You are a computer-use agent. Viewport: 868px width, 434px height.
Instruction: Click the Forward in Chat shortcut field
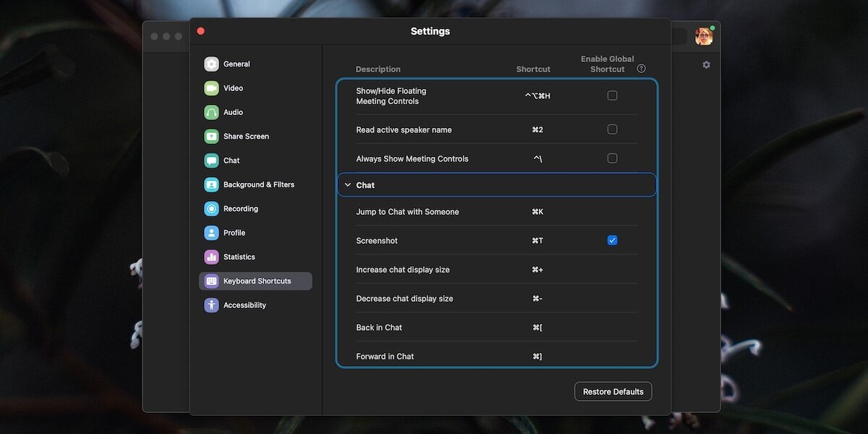click(x=537, y=356)
